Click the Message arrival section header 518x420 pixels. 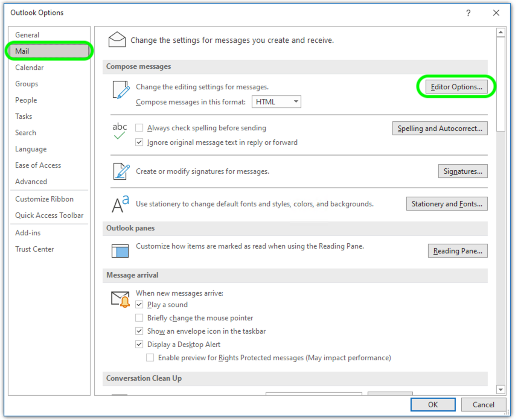coord(295,275)
